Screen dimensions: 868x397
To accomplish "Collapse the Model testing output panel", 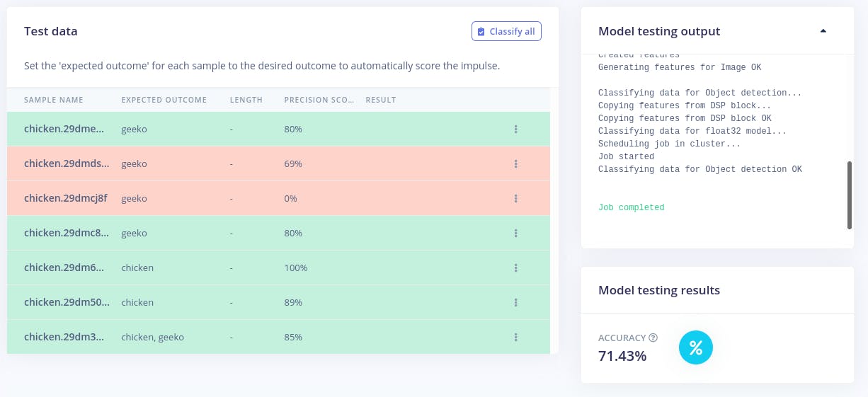I will 823,31.
